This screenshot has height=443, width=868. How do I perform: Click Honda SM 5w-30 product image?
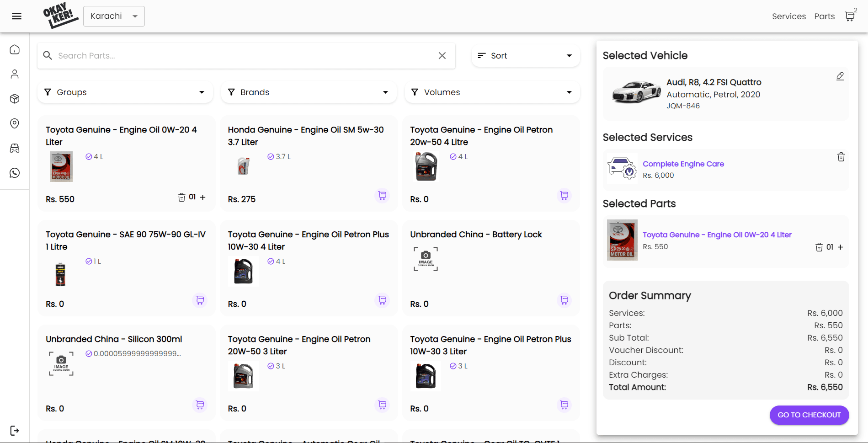tap(244, 165)
